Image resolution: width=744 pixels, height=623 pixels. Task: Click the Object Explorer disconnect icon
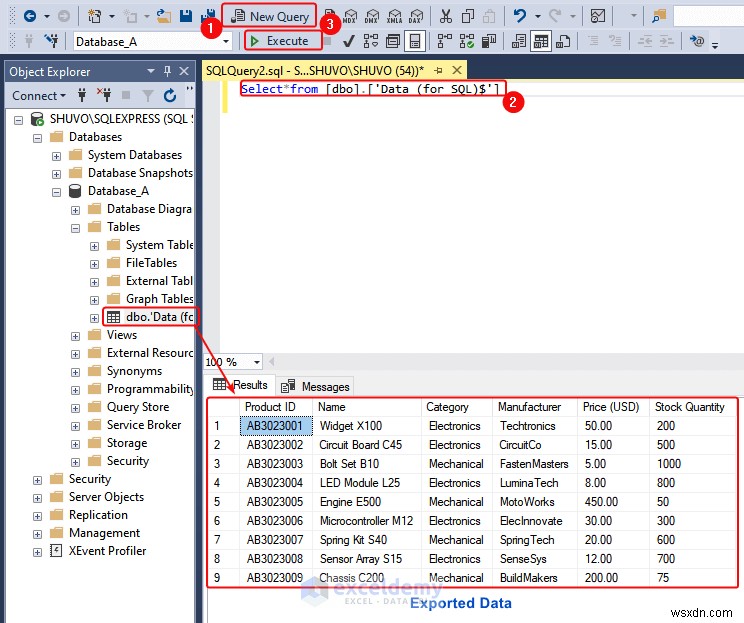pyautogui.click(x=104, y=96)
